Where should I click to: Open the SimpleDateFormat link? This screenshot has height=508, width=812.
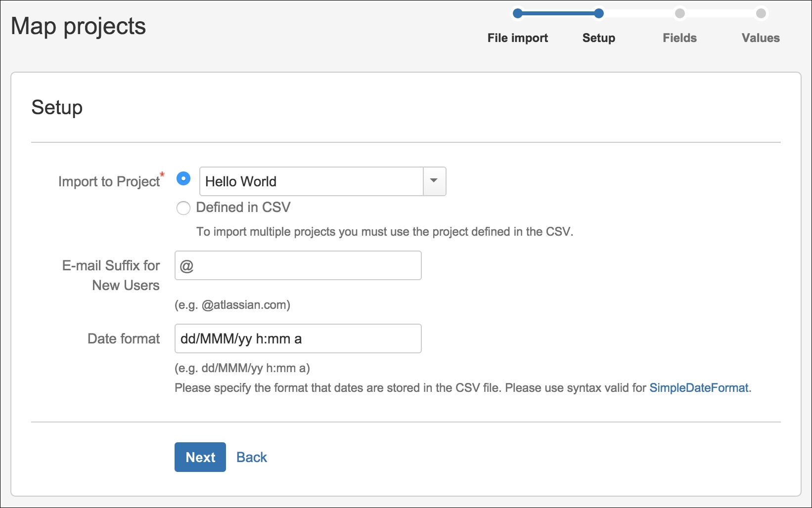click(x=698, y=388)
